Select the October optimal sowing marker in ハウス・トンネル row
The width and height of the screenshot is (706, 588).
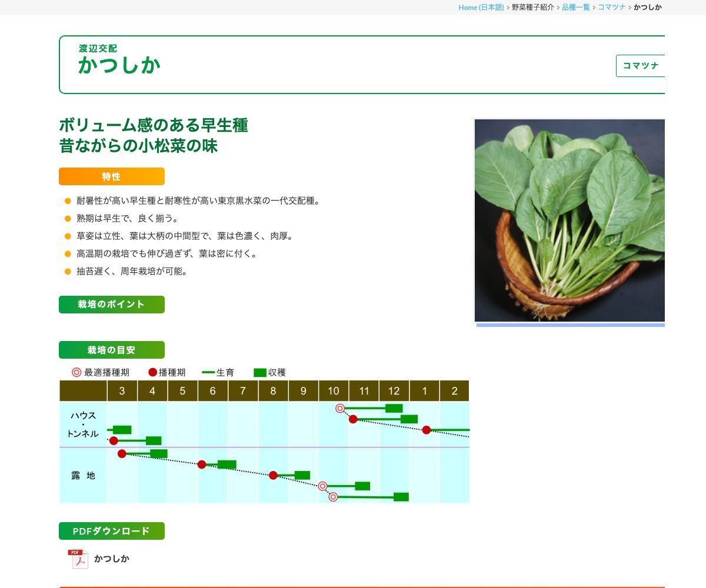339,407
